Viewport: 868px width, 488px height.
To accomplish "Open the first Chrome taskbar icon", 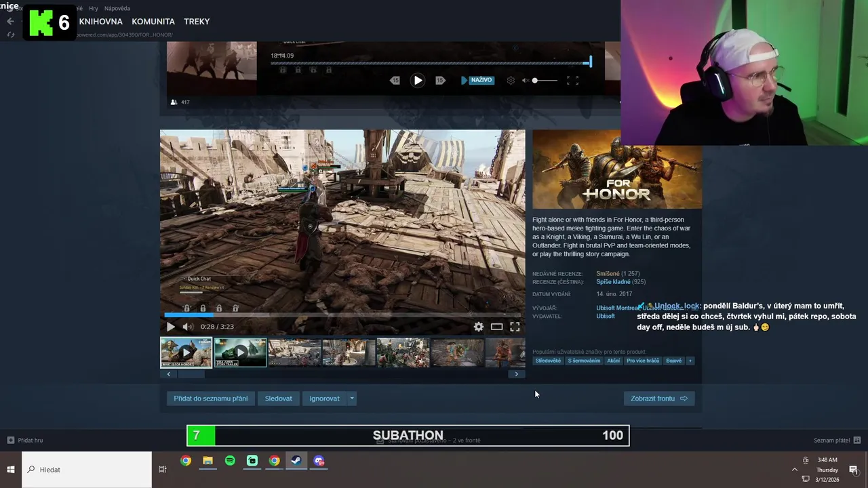I will tap(185, 461).
